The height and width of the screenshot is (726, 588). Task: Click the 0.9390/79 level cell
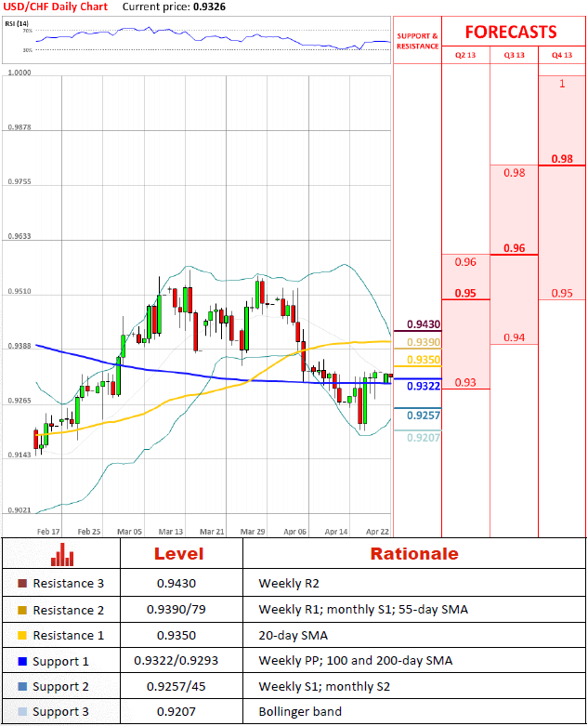(x=176, y=609)
